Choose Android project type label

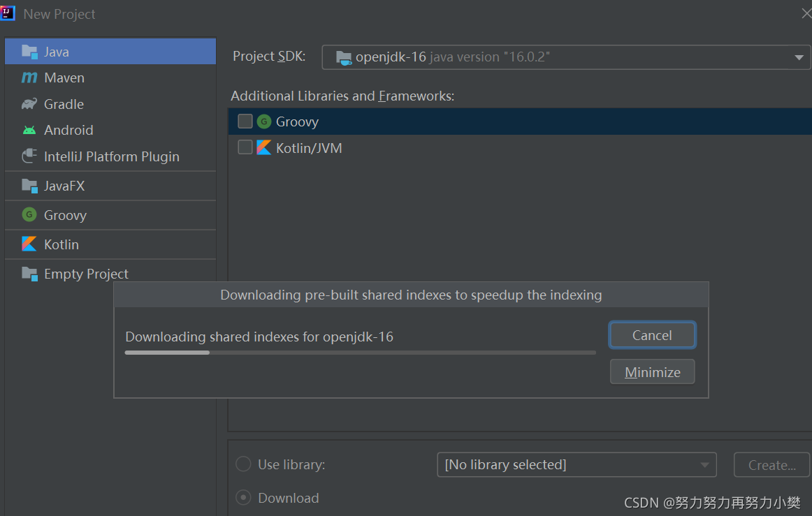(68, 130)
